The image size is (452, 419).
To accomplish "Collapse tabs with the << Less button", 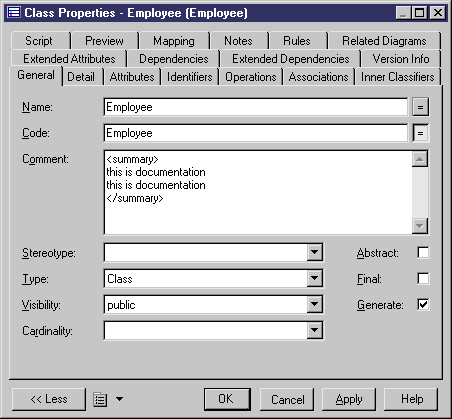I will [49, 399].
